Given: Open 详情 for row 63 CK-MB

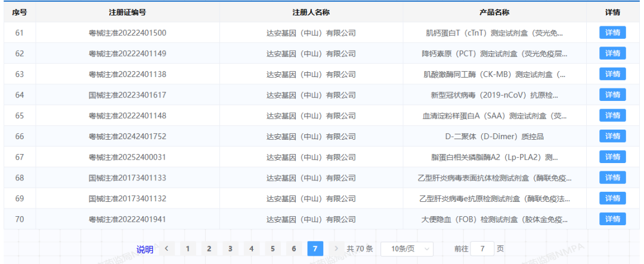Looking at the screenshot, I should click(x=612, y=74).
